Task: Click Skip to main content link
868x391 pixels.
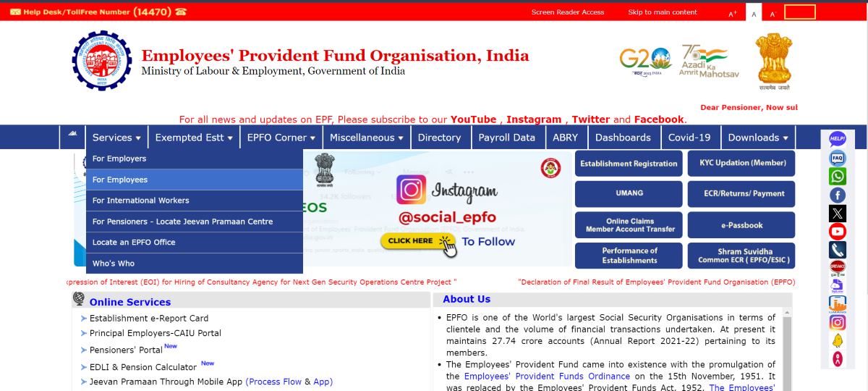Action: pos(663,12)
